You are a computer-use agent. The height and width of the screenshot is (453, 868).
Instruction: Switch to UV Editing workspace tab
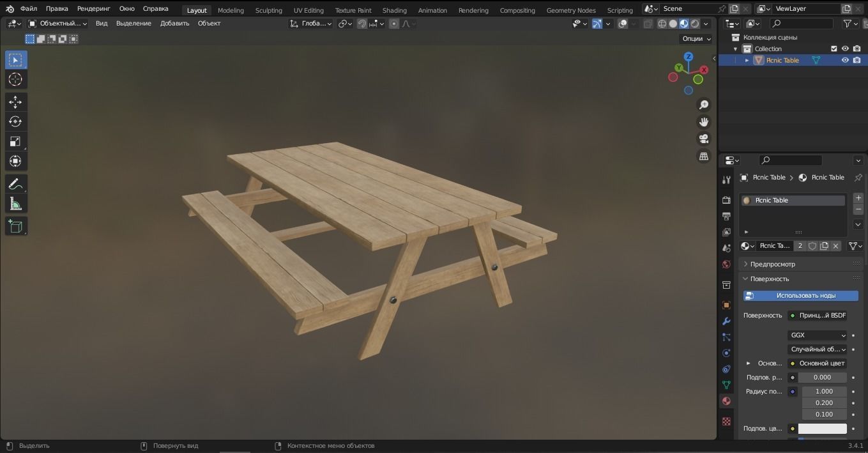click(x=308, y=10)
